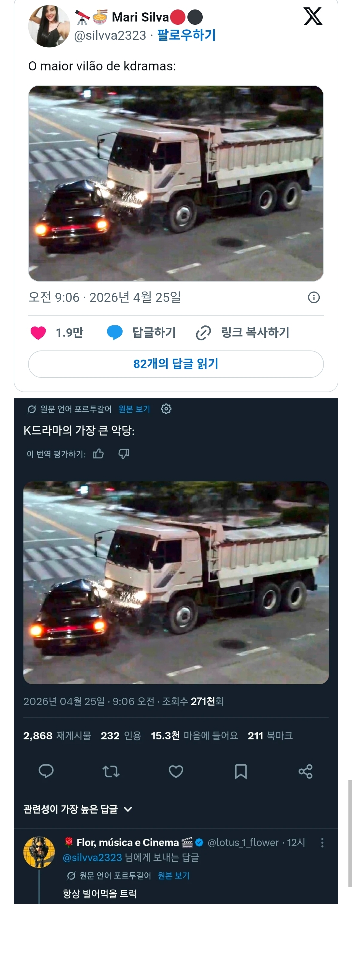Share the post via share icon

306,771
